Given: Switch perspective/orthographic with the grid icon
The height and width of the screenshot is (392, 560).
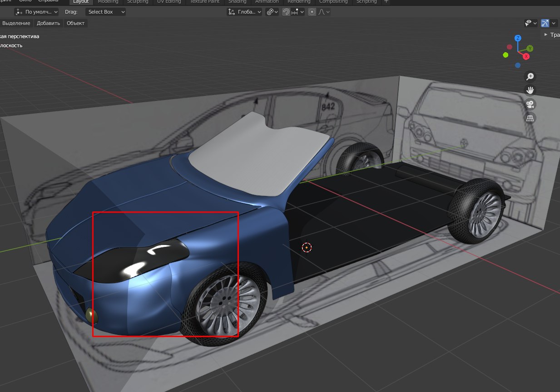Looking at the screenshot, I should tap(530, 118).
